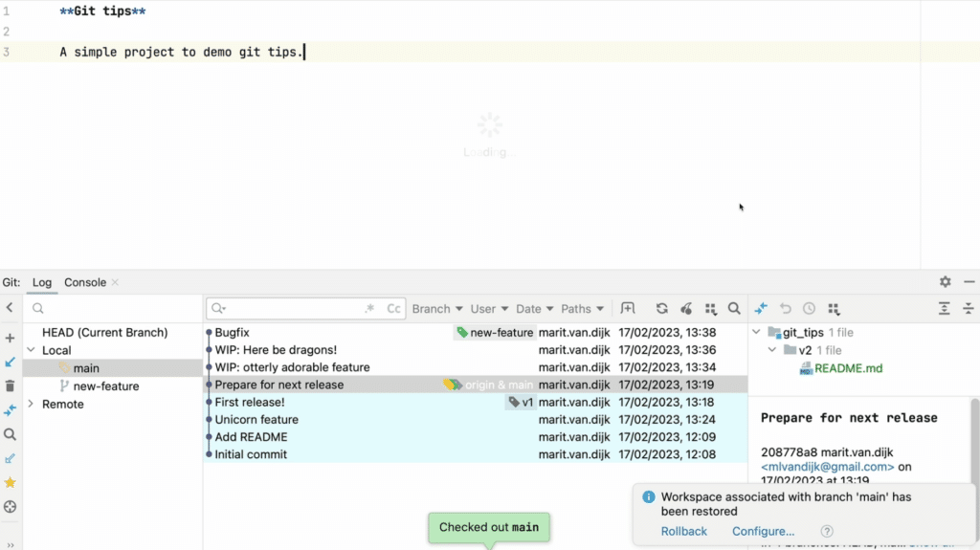Open log view options grid dropdown
Viewport: 980px width, 550px height.
[x=711, y=309]
